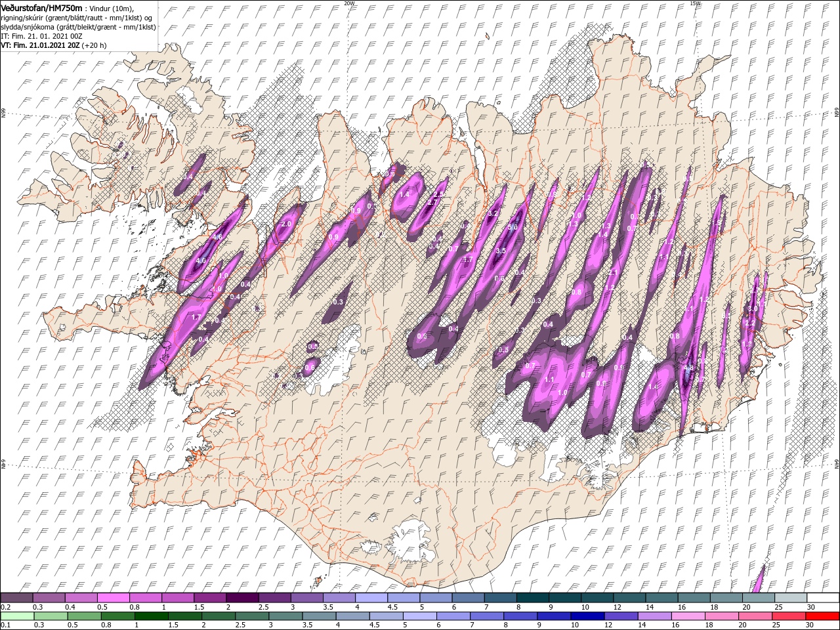The width and height of the screenshot is (840, 630).
Task: Click the darkest purple 2 snow legend swatch
Action: coord(242,598)
